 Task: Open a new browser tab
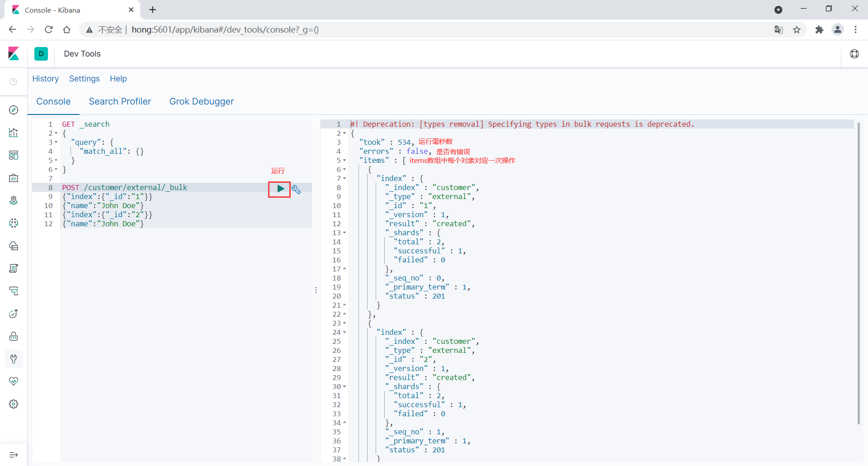(x=153, y=10)
